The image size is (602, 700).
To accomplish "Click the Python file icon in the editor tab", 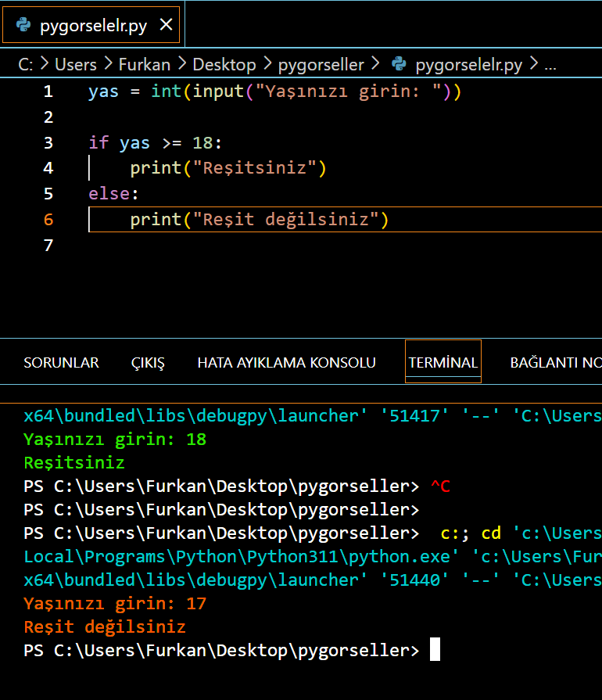I will 23,25.
